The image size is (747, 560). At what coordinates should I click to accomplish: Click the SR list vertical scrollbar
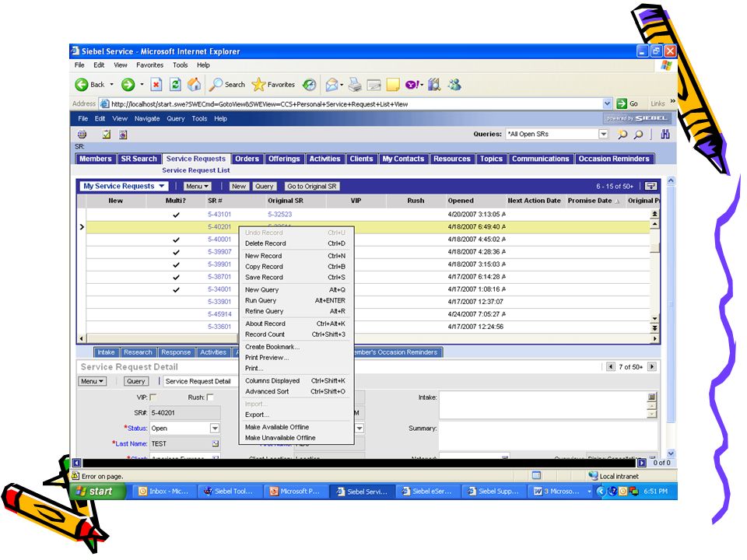click(655, 271)
